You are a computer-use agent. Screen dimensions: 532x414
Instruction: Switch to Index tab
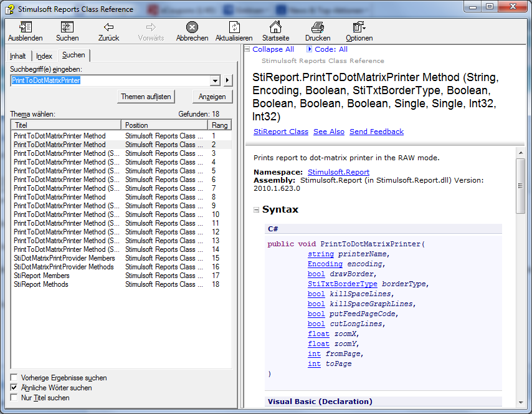click(44, 56)
